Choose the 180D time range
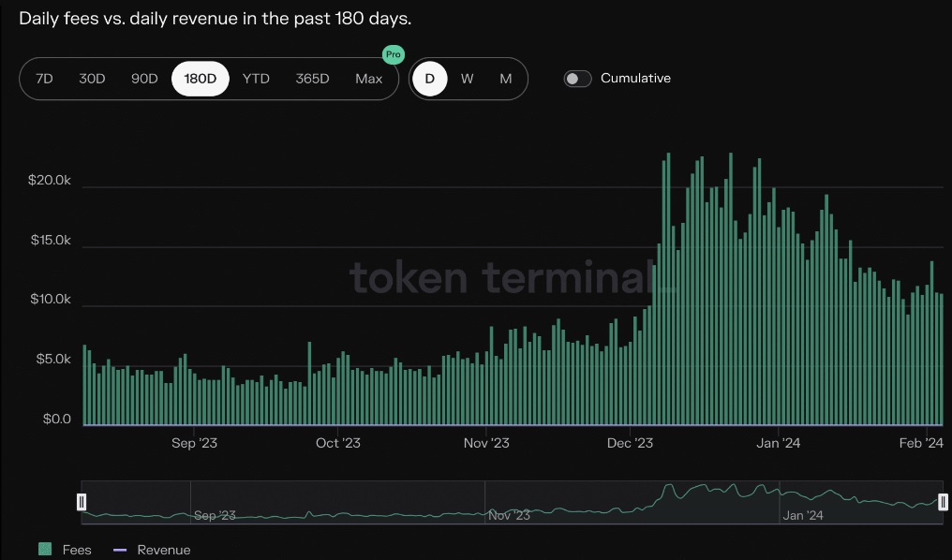 pos(201,79)
